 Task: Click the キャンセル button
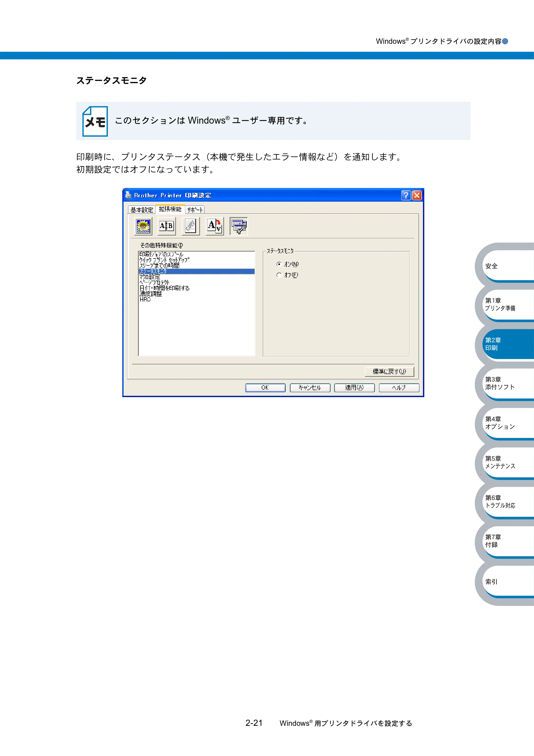pos(310,387)
